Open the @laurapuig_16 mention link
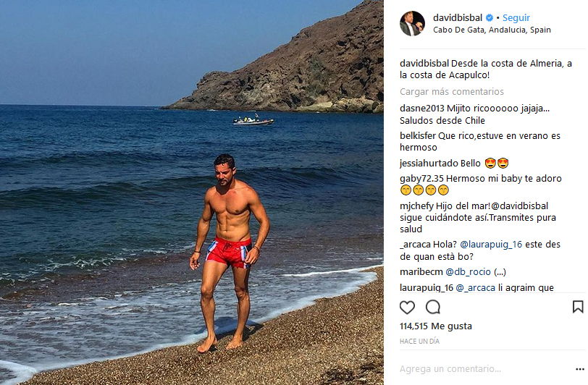588x385 pixels. 491,245
